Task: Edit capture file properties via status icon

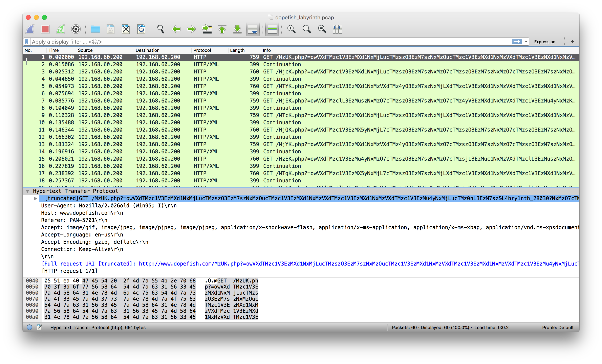Action: pyautogui.click(x=39, y=327)
